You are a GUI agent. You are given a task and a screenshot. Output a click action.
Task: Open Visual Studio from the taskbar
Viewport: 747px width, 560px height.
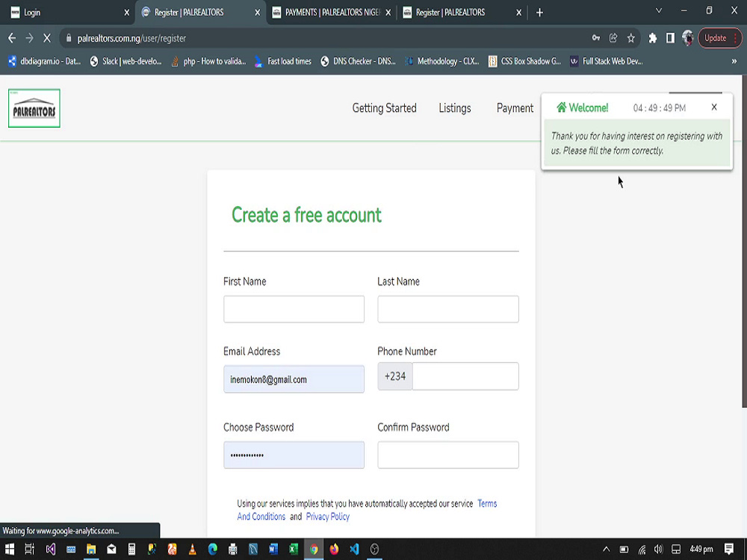click(51, 549)
